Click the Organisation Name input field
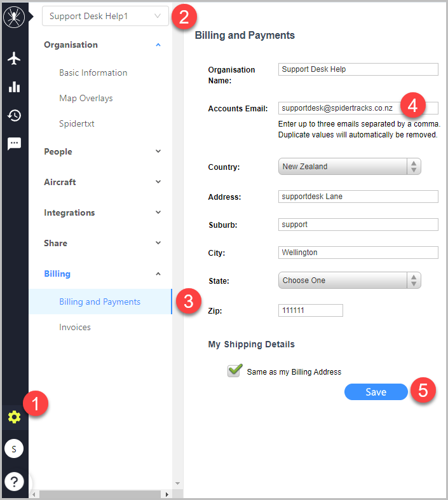Screen dimensions: 448x500 [x=358, y=69]
